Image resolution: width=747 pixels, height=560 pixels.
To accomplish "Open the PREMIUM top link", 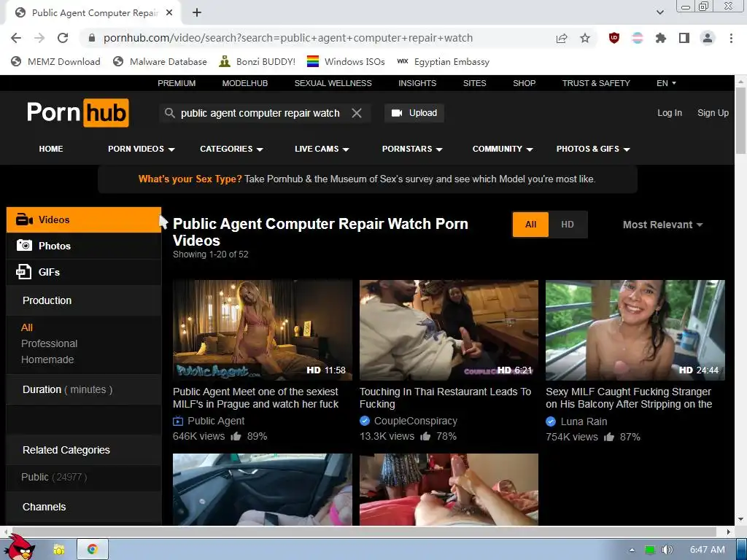I will [x=177, y=83].
